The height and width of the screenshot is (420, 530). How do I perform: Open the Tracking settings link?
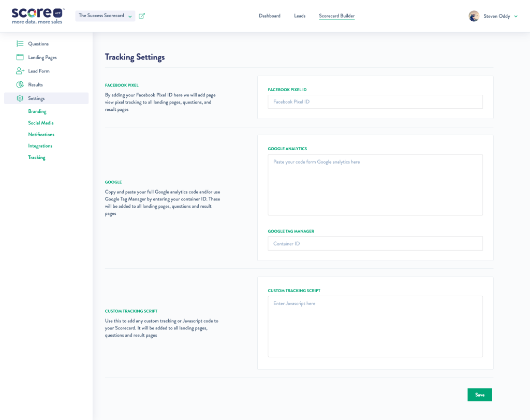(37, 157)
